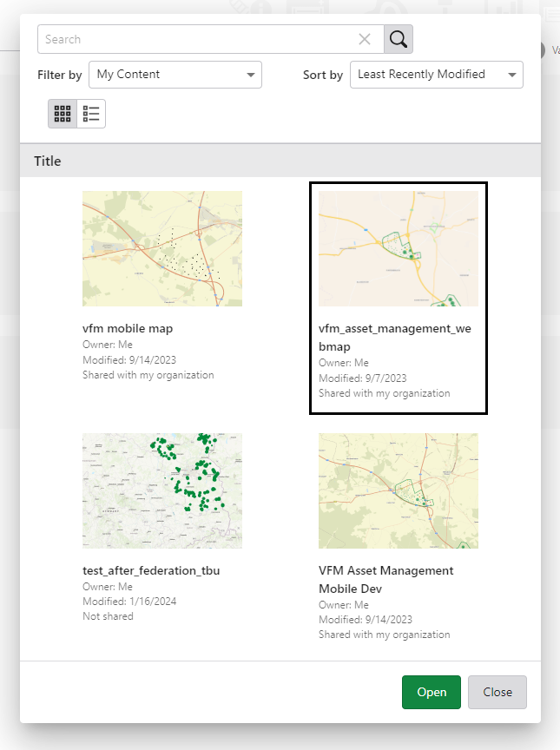
Task: Clear the search field with X icon
Action: coord(365,39)
